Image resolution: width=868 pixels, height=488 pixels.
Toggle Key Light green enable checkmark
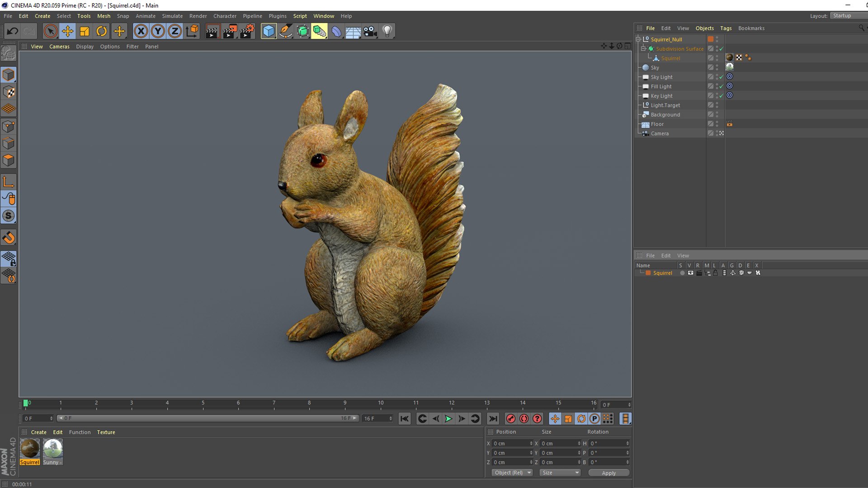[722, 96]
